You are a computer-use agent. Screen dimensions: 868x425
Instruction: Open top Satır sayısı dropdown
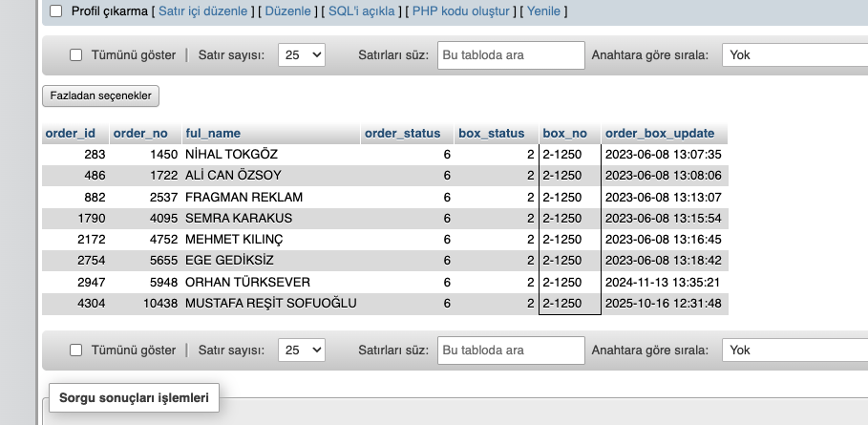pos(302,55)
